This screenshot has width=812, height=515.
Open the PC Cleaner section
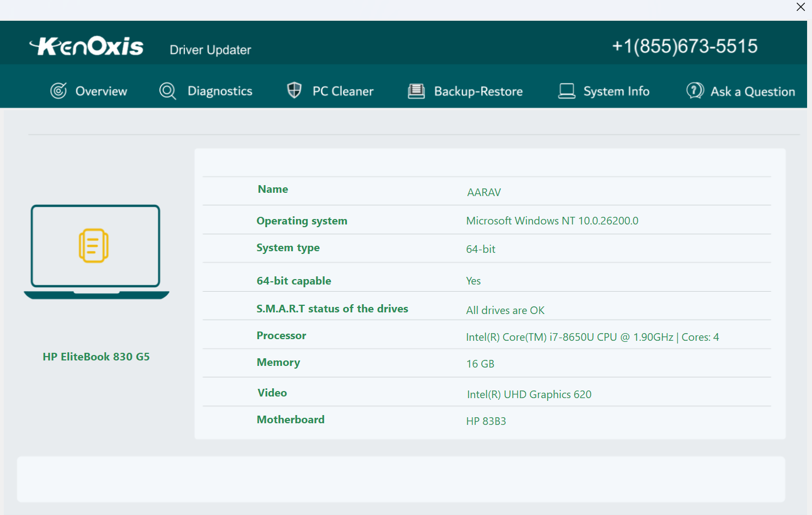tap(343, 91)
